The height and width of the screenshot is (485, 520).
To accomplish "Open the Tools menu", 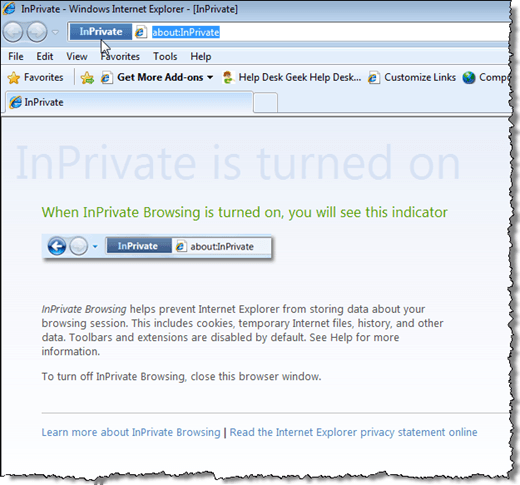I will click(165, 56).
